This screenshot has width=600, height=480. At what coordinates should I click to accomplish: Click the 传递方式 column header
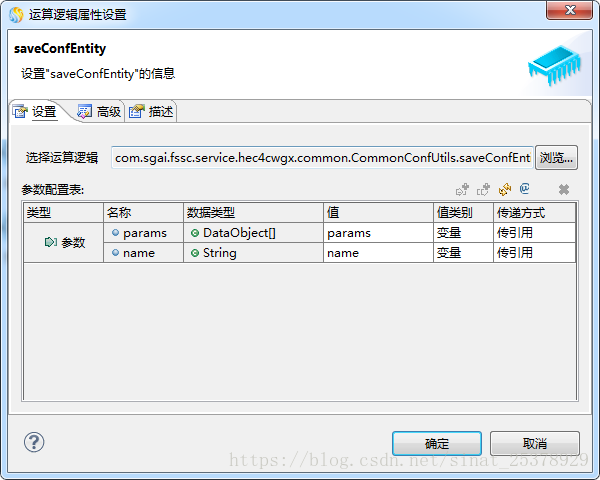[x=535, y=212]
